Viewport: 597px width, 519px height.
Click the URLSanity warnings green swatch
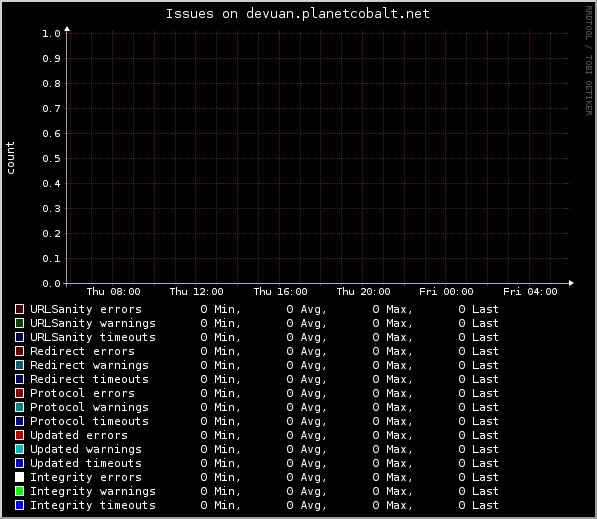coord(19,323)
